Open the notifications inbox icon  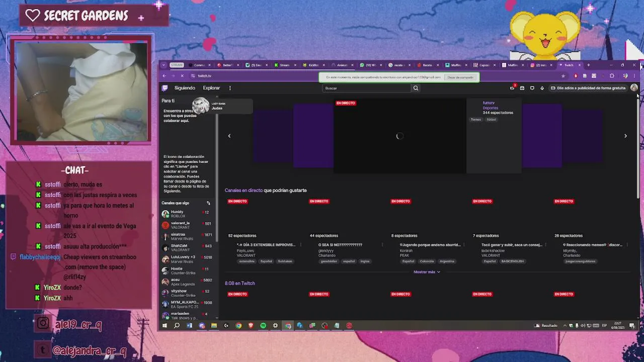(x=522, y=88)
